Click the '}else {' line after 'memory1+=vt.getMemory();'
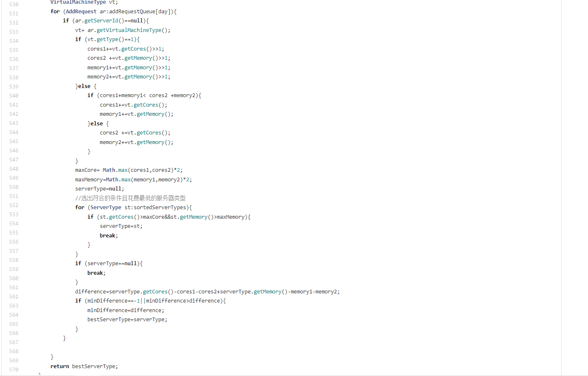This screenshot has width=588, height=376. (98, 124)
